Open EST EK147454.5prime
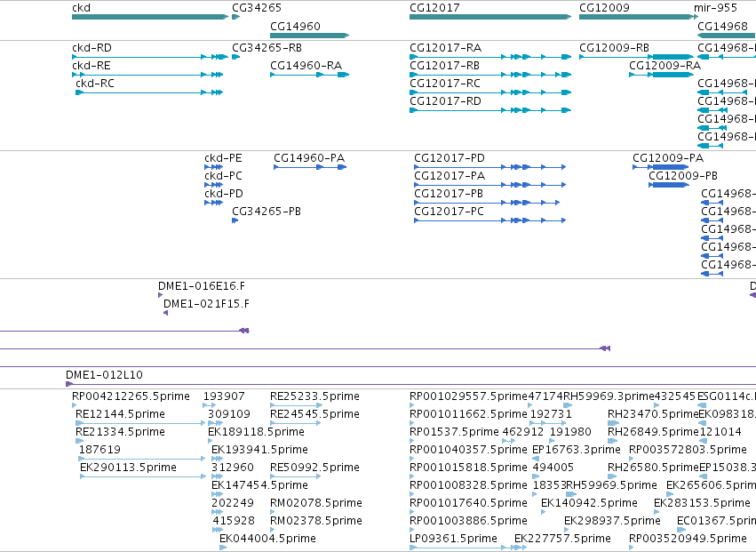Image resolution: width=756 pixels, height=552 pixels. point(259,485)
